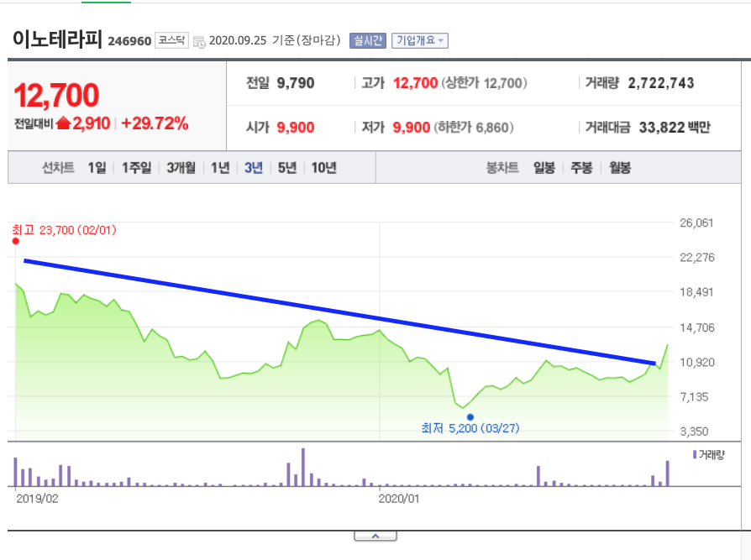Click the 3,350 price axis label
This screenshot has width=751, height=560.
click(694, 432)
